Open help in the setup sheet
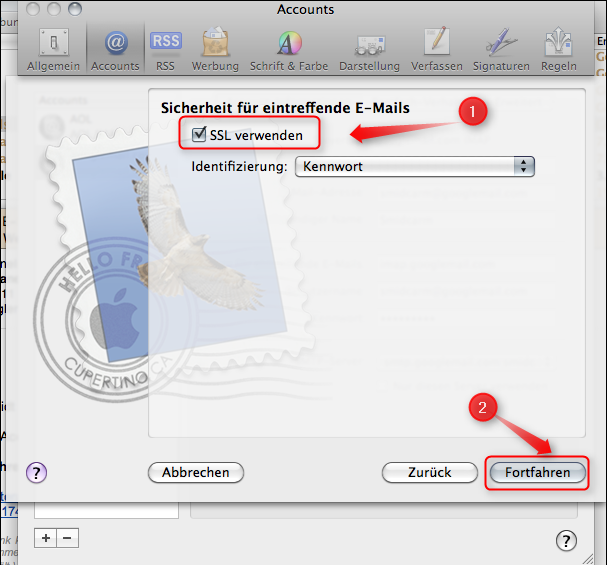 coord(36,473)
